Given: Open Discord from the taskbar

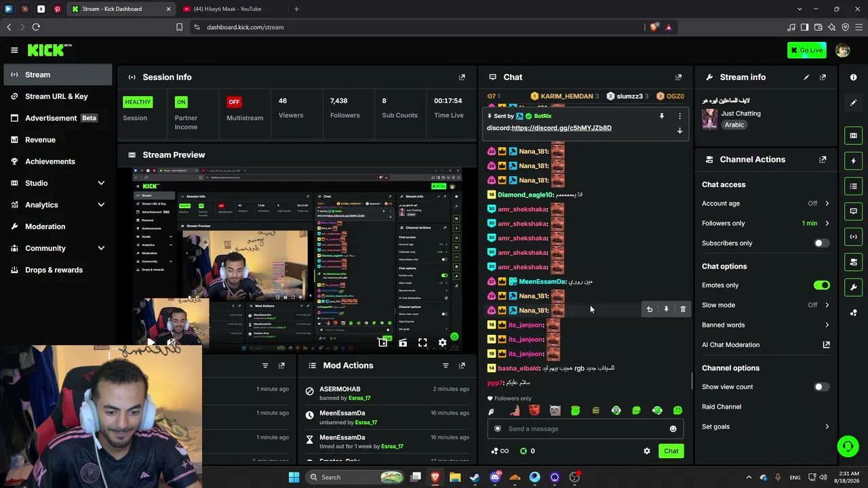Looking at the screenshot, I should (495, 477).
